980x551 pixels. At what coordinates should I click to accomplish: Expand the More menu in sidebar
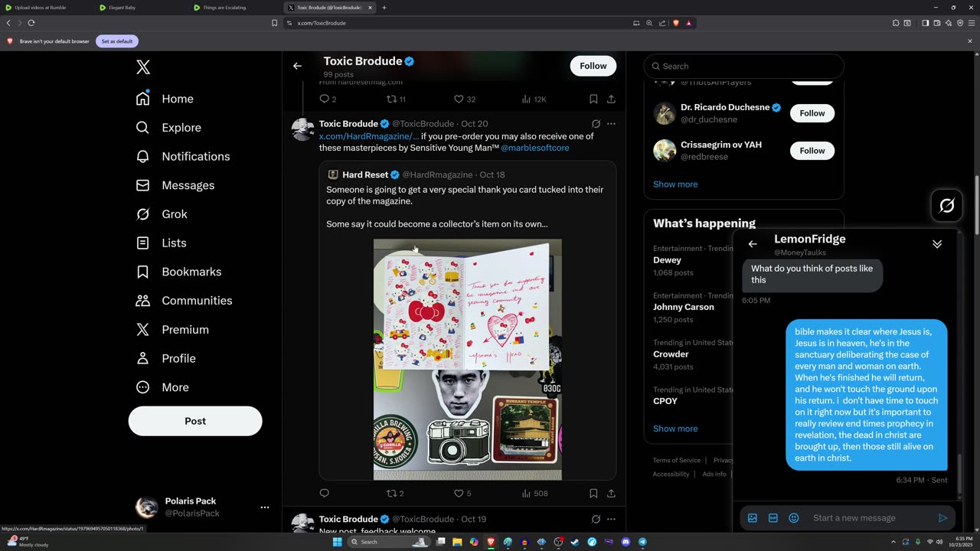162,387
